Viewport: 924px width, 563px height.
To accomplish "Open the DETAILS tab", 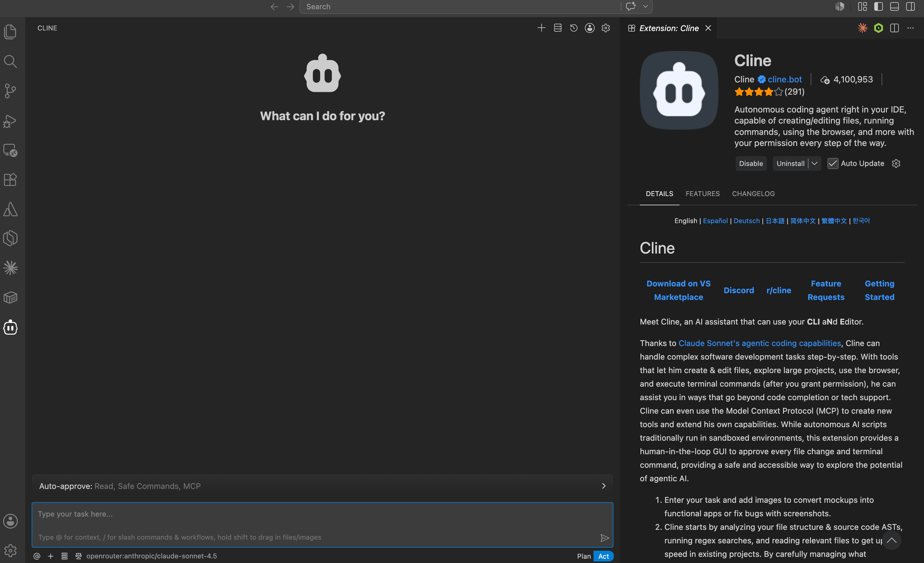I will [x=659, y=194].
